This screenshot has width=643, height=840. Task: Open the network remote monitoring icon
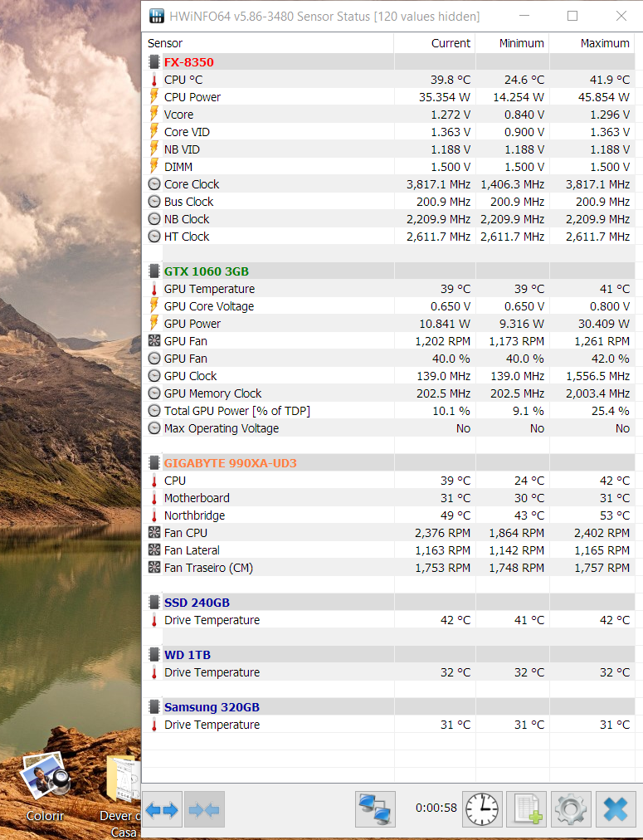point(375,809)
